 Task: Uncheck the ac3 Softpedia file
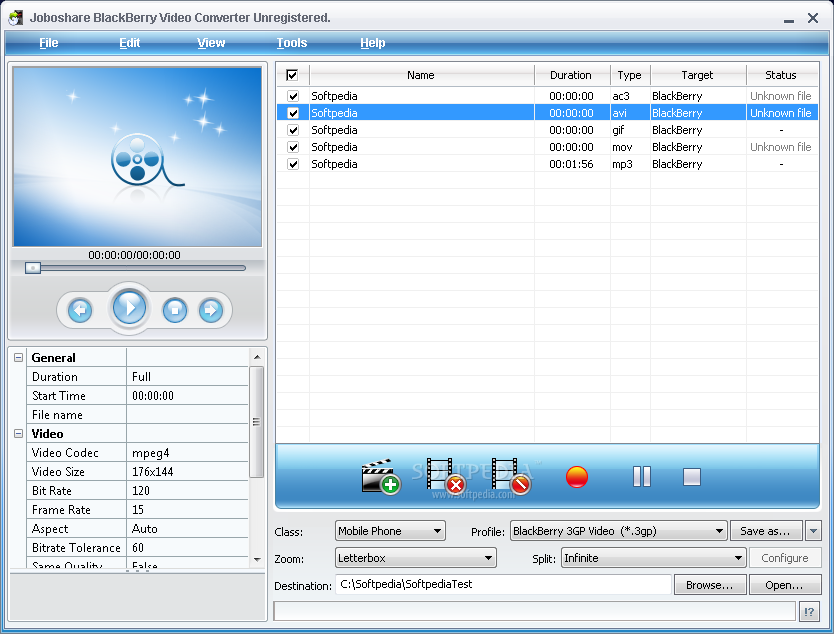point(293,96)
